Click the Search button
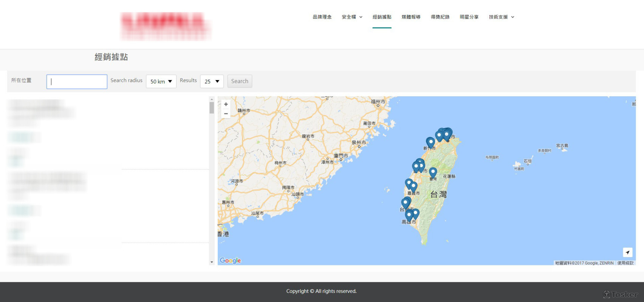This screenshot has width=644, height=302. pyautogui.click(x=240, y=81)
